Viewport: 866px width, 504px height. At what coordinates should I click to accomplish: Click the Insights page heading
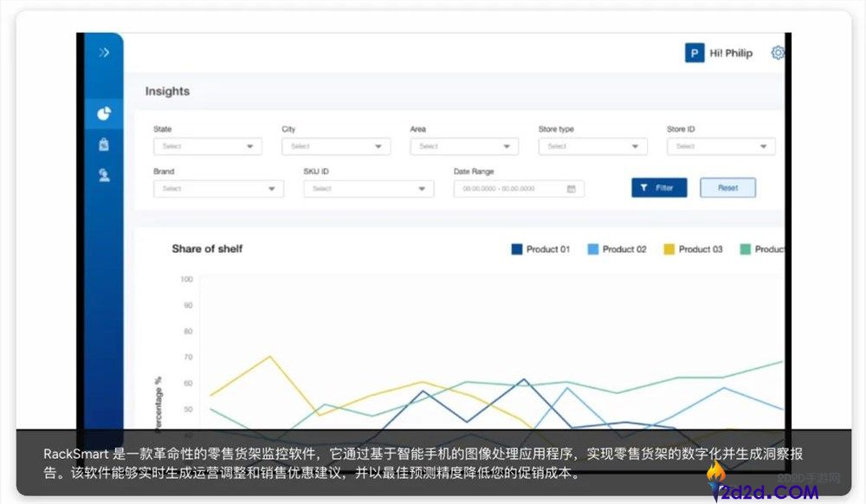pos(167,91)
